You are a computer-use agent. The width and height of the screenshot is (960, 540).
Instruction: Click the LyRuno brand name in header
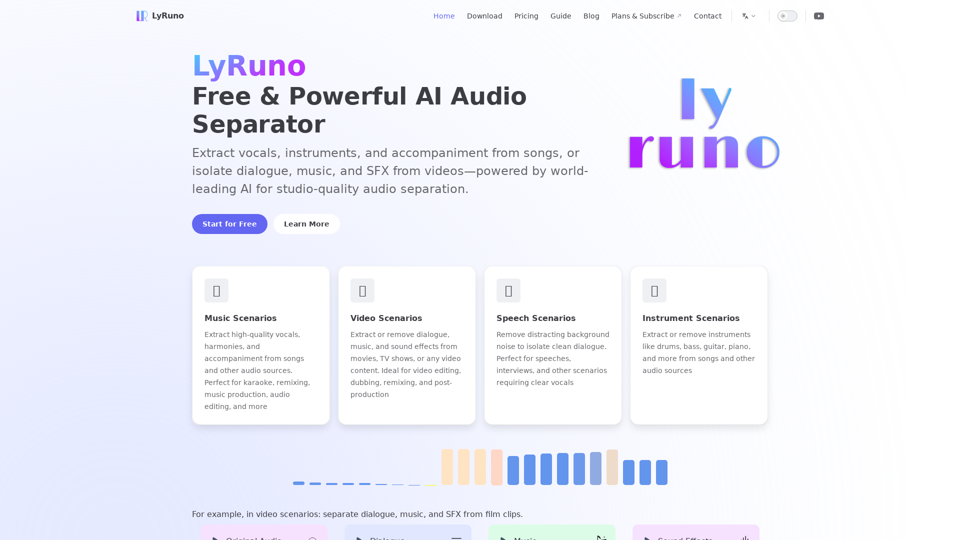[168, 16]
